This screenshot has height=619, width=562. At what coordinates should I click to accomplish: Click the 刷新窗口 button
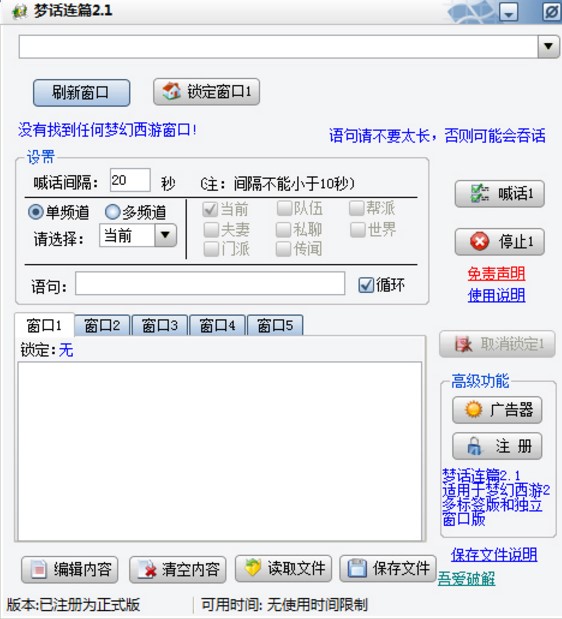click(x=81, y=93)
